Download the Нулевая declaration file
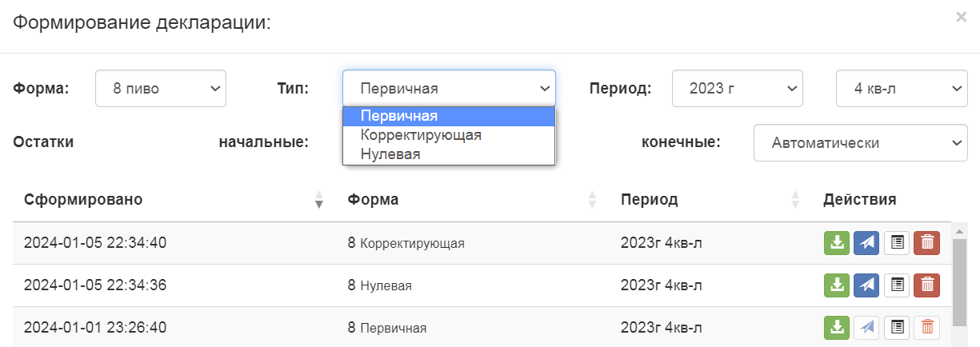The image size is (980, 347). (836, 285)
